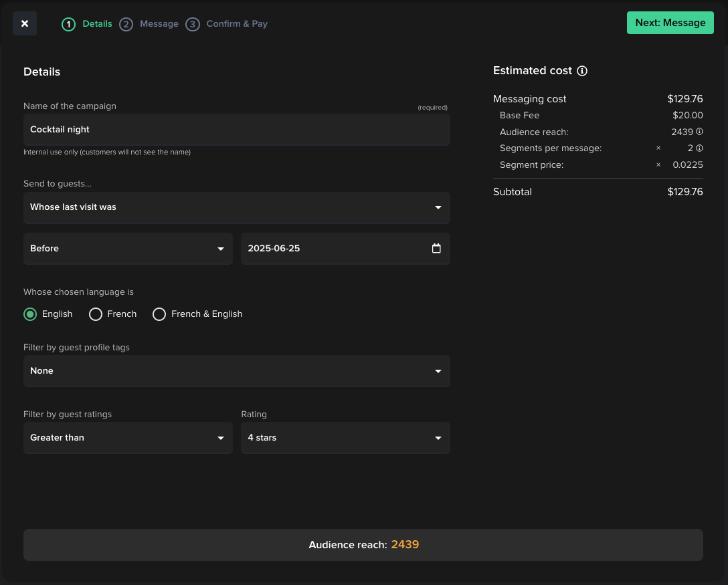The image size is (728, 585).
Task: Go to the Message step tab
Action: point(159,24)
